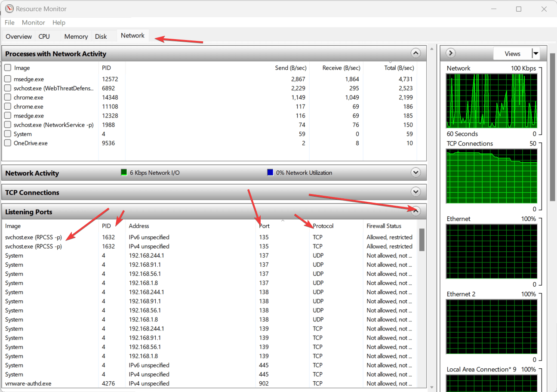Switch to the Disk tab
The height and width of the screenshot is (392, 557).
point(101,37)
